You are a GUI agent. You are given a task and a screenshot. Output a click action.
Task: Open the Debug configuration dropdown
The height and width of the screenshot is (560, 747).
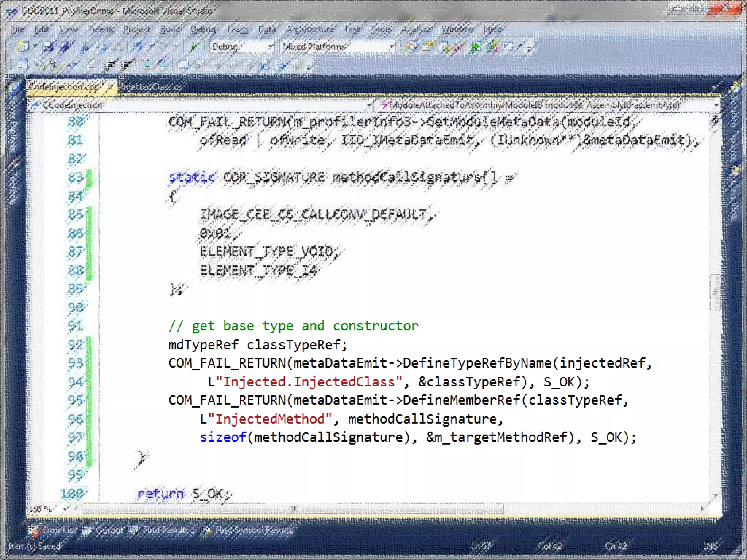(x=271, y=47)
